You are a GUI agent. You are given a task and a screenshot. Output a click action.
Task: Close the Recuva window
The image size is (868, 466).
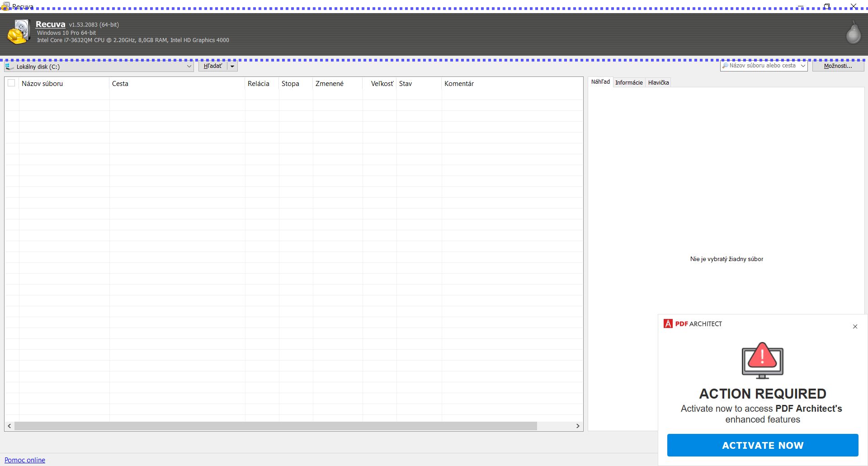tap(854, 6)
